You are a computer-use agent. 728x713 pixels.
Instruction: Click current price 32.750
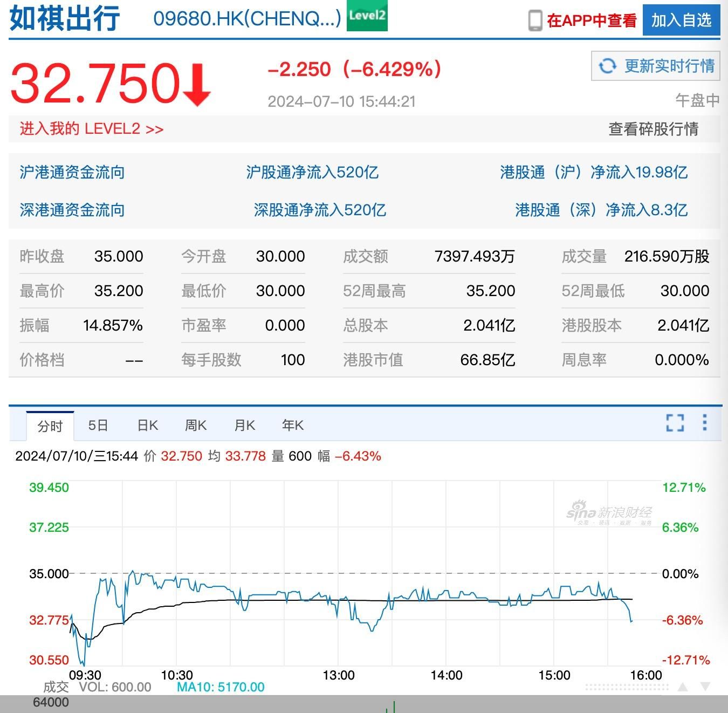(95, 83)
